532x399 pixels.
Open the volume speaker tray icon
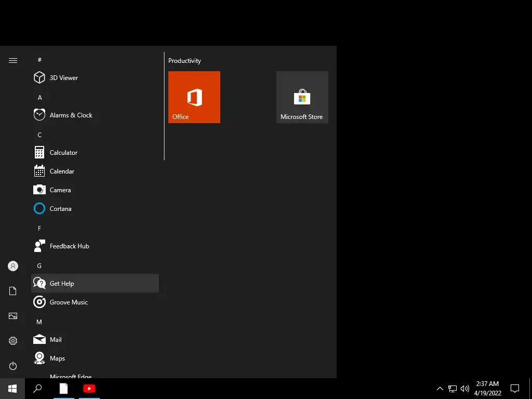pyautogui.click(x=465, y=389)
